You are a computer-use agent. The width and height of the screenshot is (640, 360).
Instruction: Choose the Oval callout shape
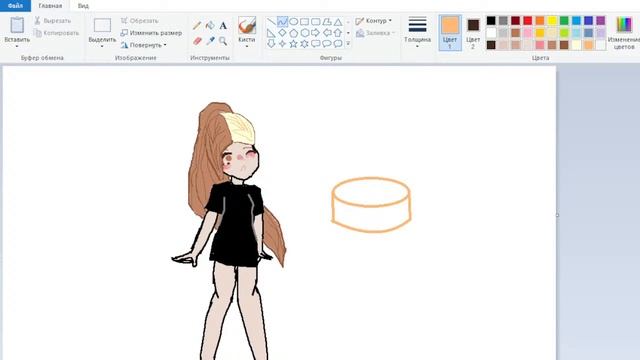tap(327, 44)
